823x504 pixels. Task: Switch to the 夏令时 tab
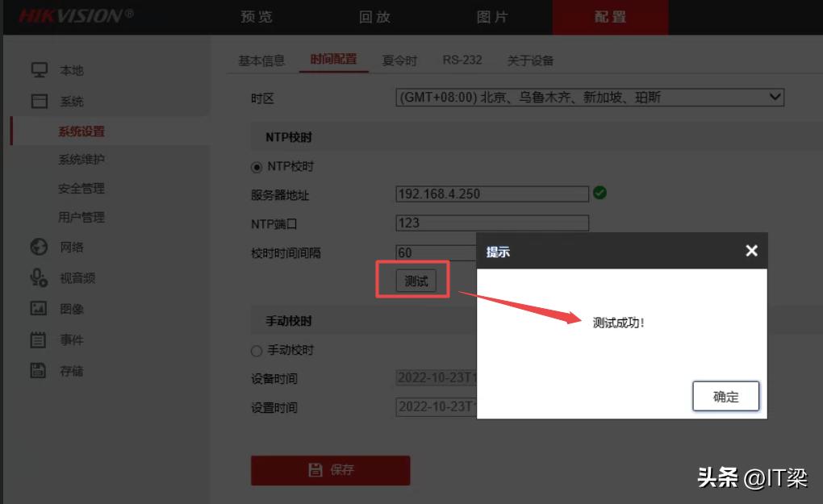pyautogui.click(x=399, y=59)
